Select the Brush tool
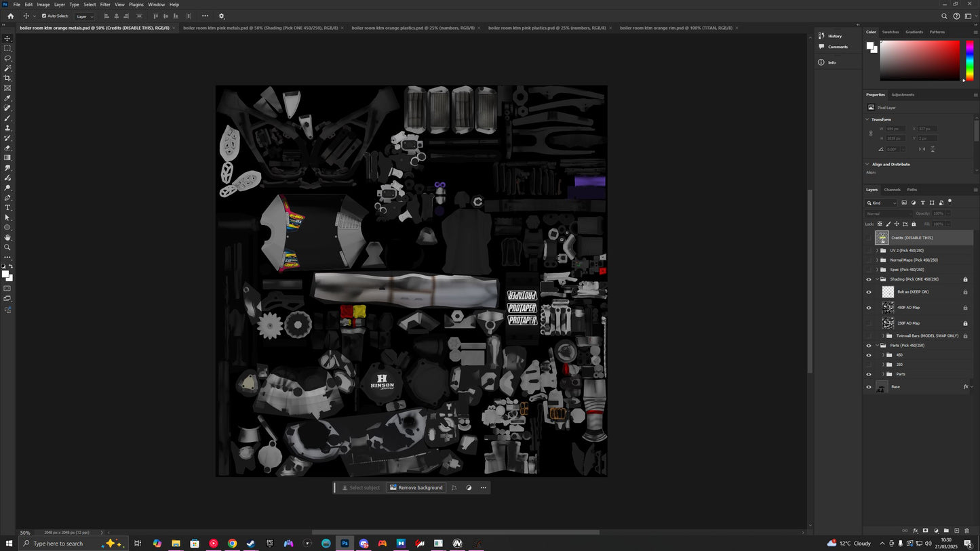The height and width of the screenshot is (551, 980). [x=7, y=118]
